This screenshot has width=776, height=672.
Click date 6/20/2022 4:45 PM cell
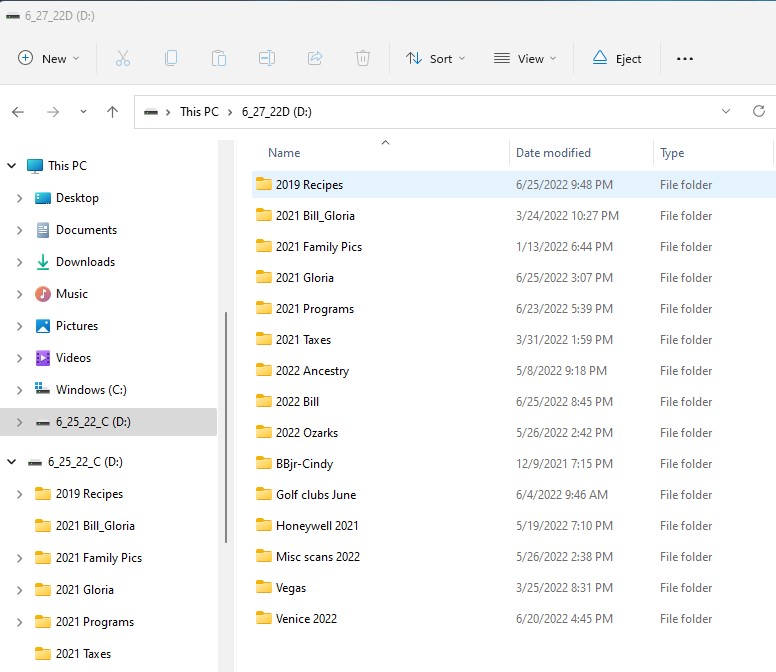pos(564,619)
